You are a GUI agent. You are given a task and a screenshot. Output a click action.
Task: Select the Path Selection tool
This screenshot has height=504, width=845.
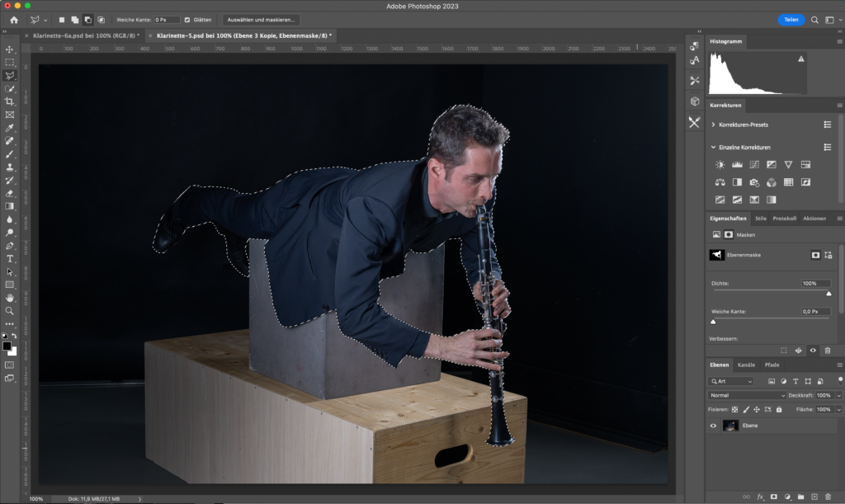pos(10,271)
